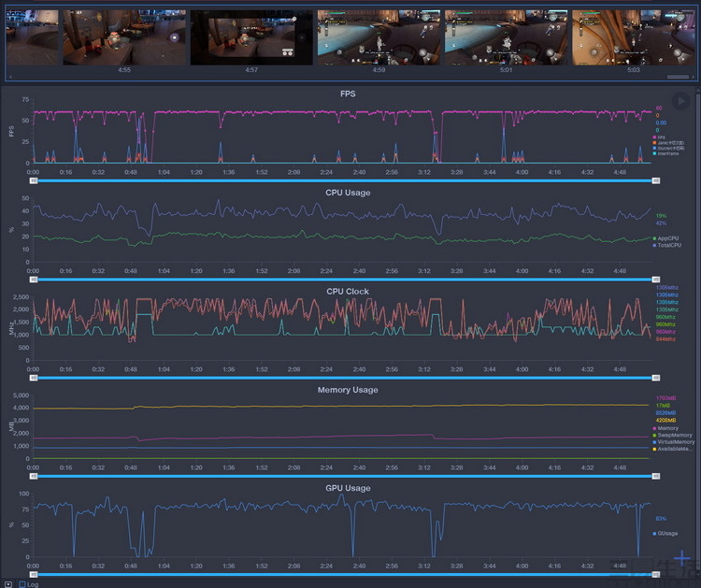Click the horizontal scrollbar of the thumbnail strip
The width and height of the screenshot is (701, 588).
point(678,77)
